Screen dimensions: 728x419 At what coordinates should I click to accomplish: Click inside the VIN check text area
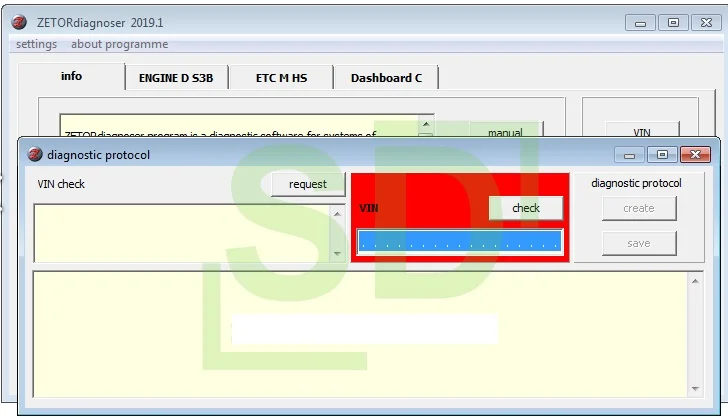click(182, 233)
